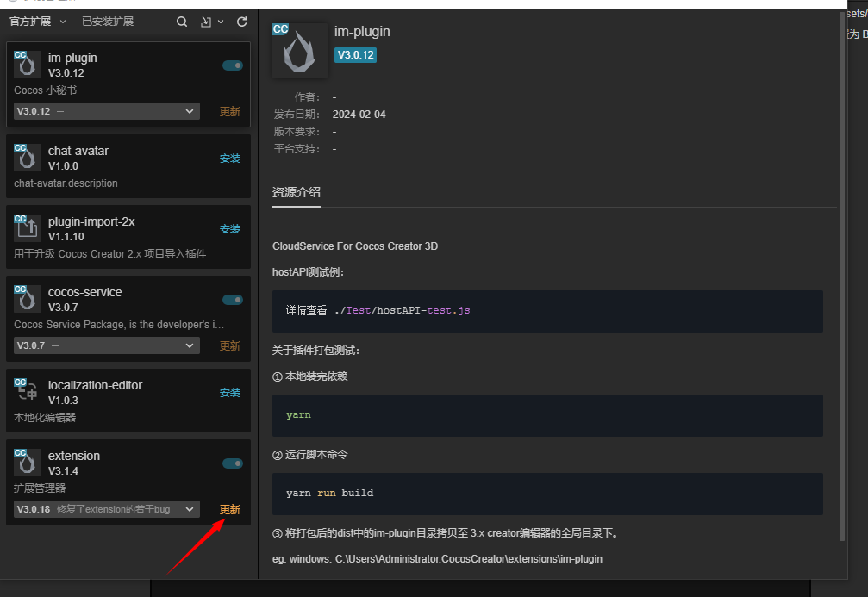Click the cocos-service icon

click(27, 299)
